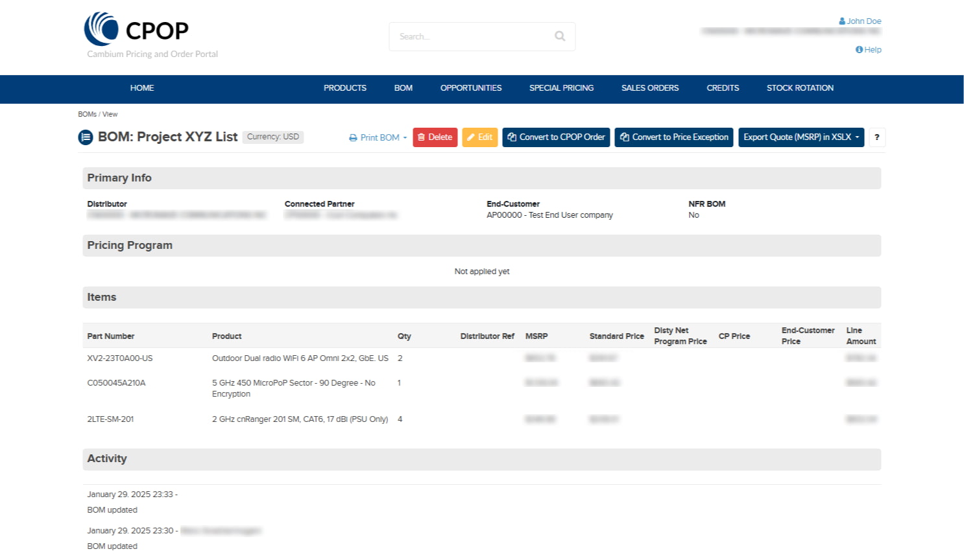The image size is (964, 560).
Task: Click the John Doe profile link
Action: pos(863,21)
